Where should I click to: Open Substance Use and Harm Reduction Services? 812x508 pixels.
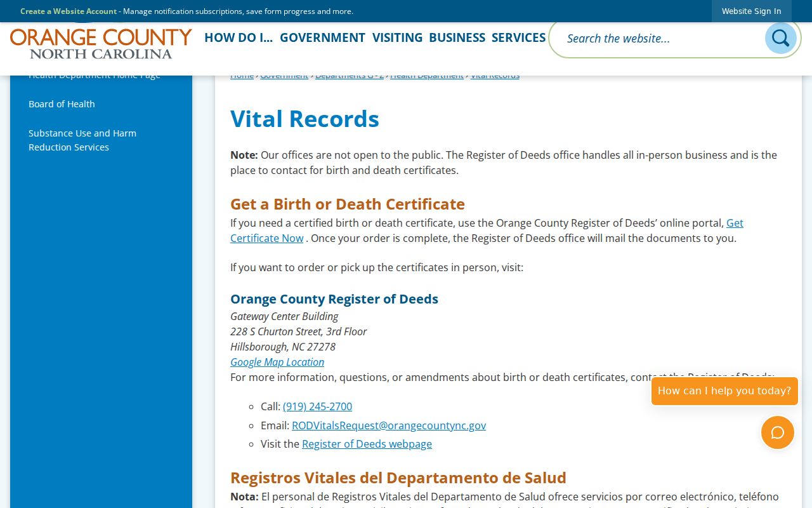[82, 140]
